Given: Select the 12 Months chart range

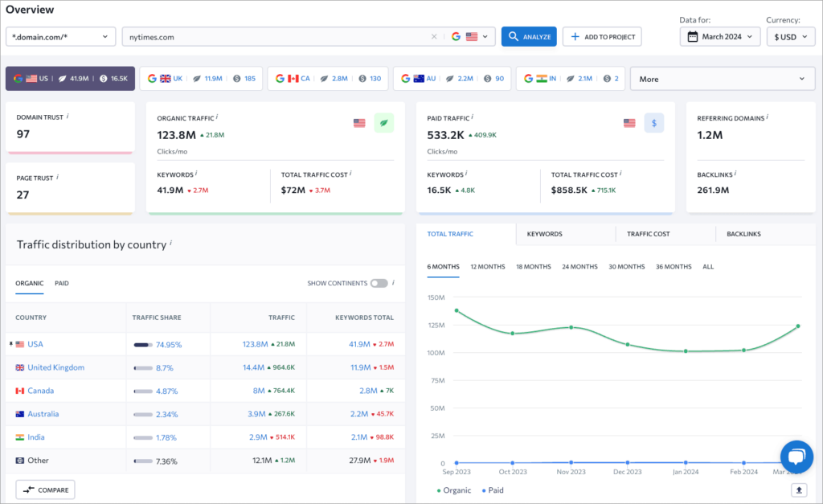Looking at the screenshot, I should tap(488, 267).
